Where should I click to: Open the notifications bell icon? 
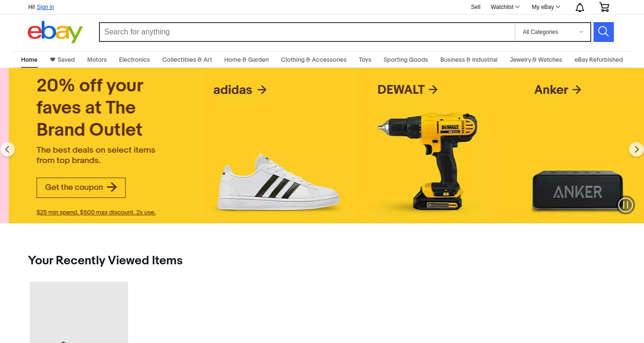[580, 7]
